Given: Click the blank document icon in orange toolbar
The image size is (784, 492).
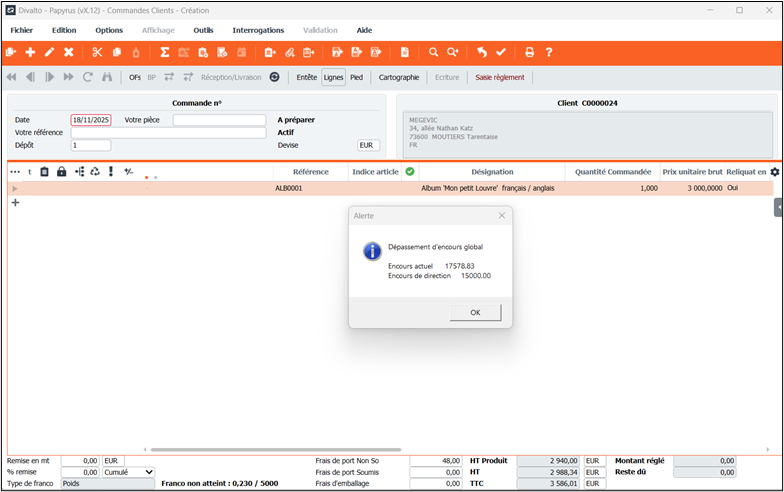Looking at the screenshot, I should (404, 52).
